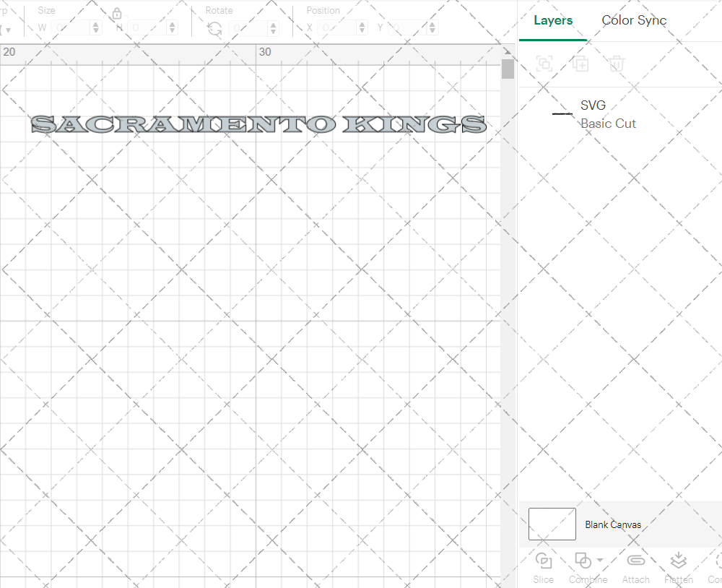Click the Height stepper arrows
Screen dimensions: 722x588
pyautogui.click(x=173, y=27)
